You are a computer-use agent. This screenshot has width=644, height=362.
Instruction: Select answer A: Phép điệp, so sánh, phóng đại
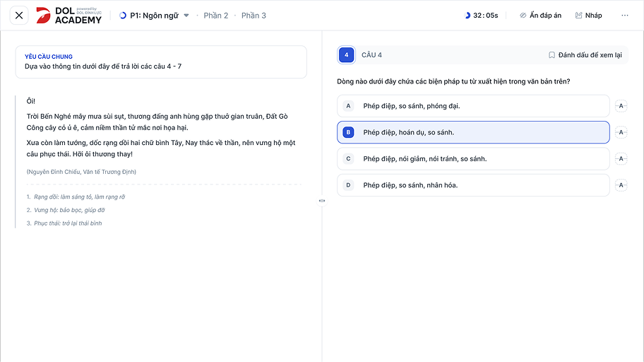(472, 106)
